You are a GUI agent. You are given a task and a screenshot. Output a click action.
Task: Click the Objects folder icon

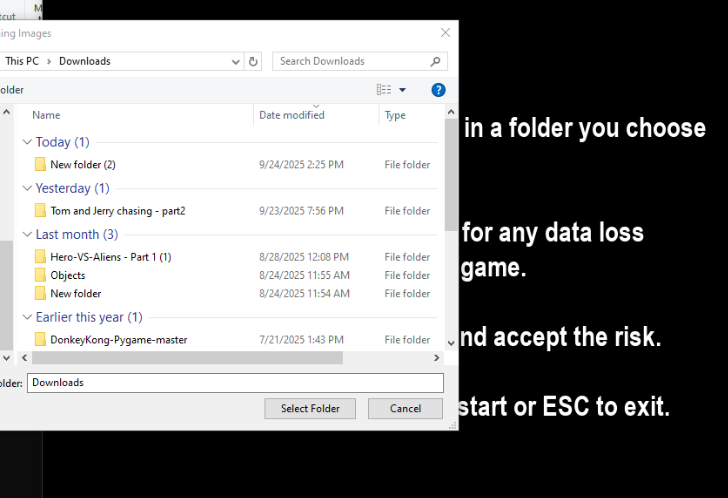coord(40,275)
